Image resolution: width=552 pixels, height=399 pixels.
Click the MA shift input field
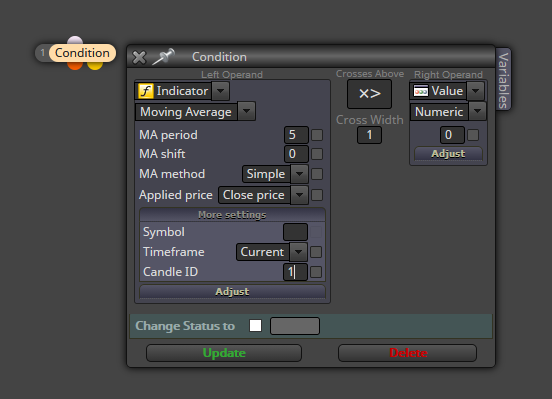296,154
